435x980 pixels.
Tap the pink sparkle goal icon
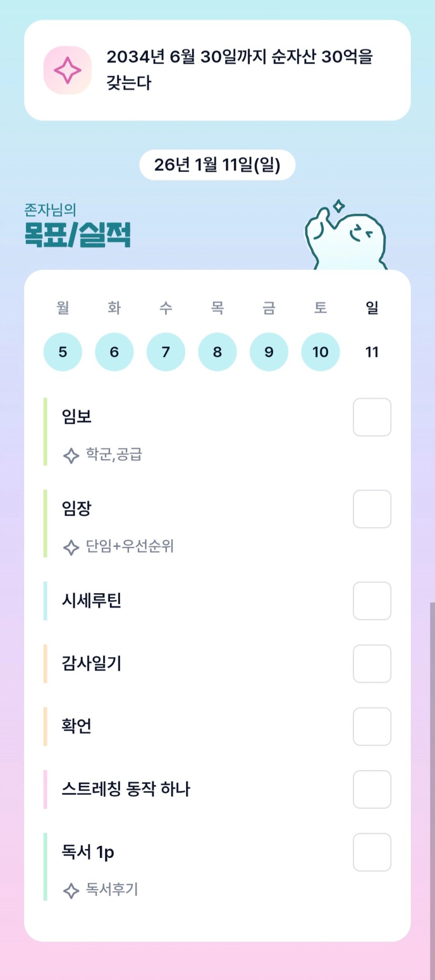coord(67,70)
